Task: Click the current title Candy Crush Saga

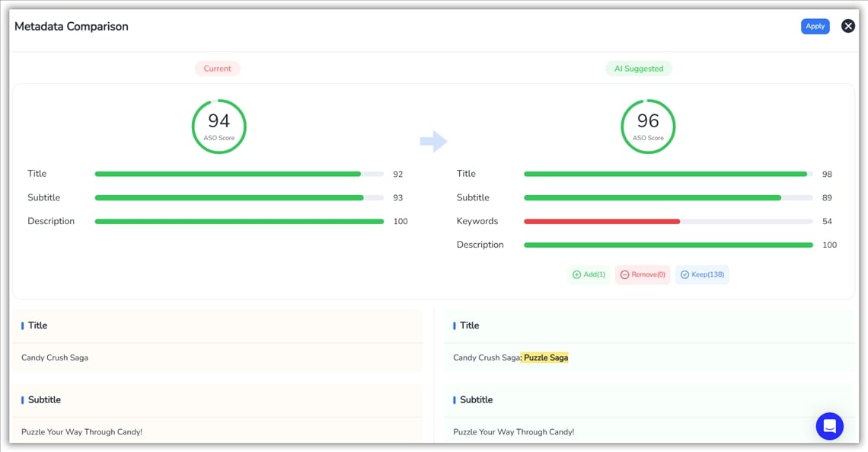Action: (x=55, y=357)
